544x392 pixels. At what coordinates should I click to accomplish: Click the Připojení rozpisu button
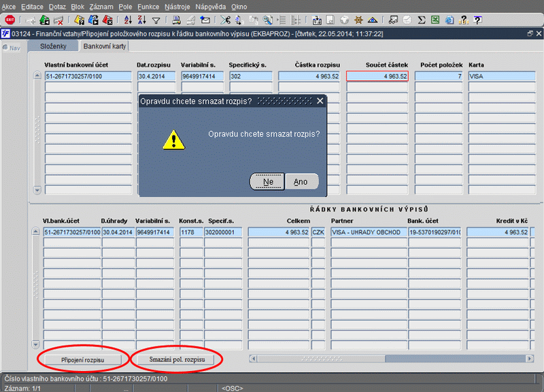pyautogui.click(x=82, y=360)
